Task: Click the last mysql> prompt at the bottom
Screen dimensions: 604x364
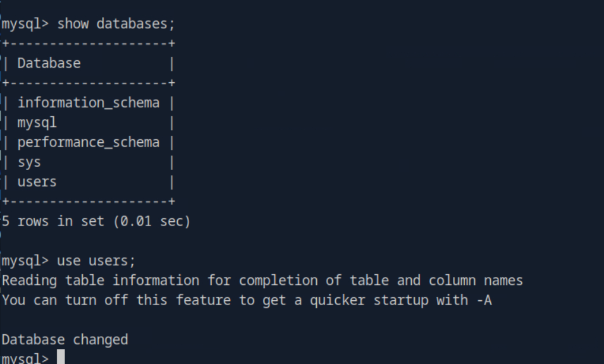Action: click(x=25, y=358)
